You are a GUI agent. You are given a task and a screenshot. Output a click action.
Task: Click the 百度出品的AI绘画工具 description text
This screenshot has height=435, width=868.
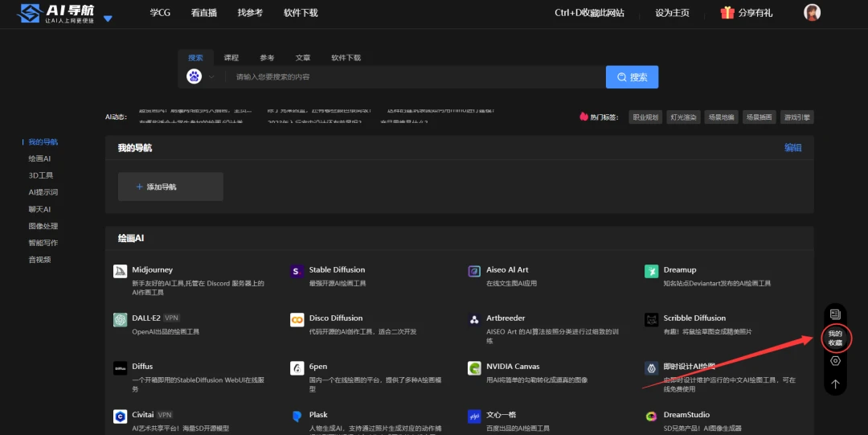[x=518, y=429]
